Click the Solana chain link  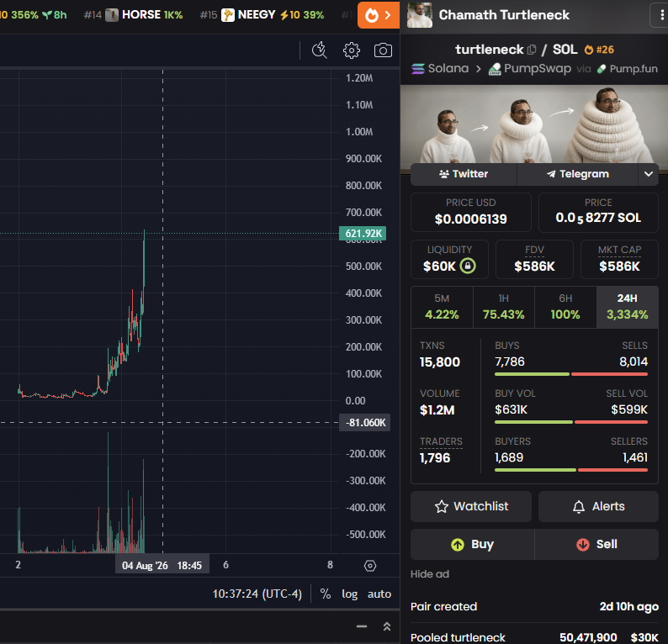pos(440,69)
